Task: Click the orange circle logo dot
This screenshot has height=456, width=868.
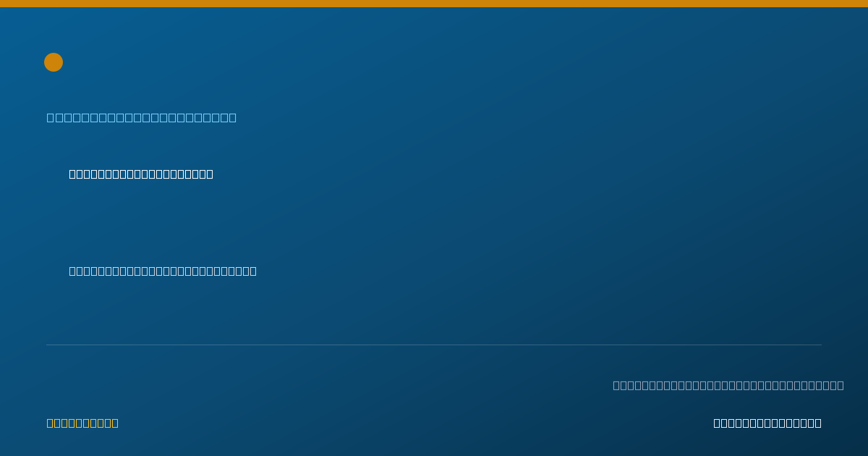Action: click(54, 62)
